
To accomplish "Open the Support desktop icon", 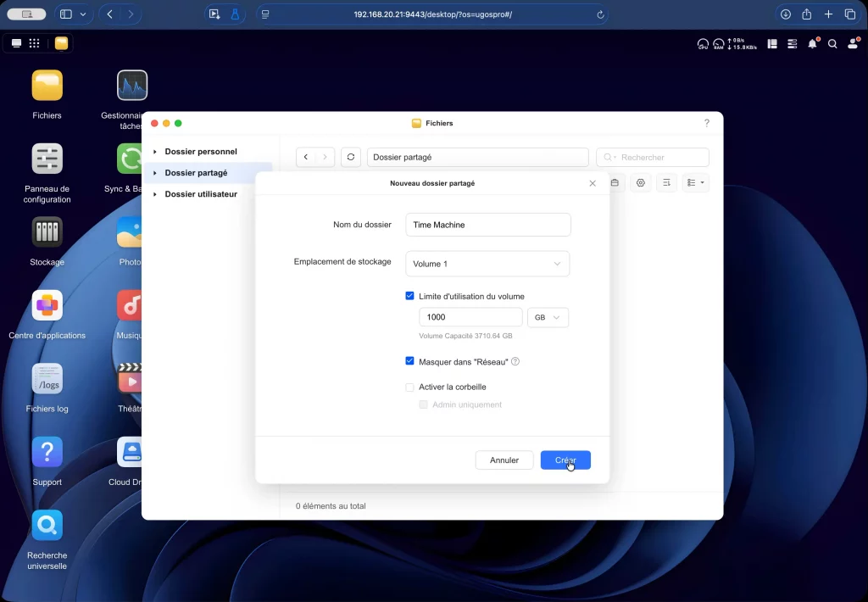I will (x=47, y=453).
